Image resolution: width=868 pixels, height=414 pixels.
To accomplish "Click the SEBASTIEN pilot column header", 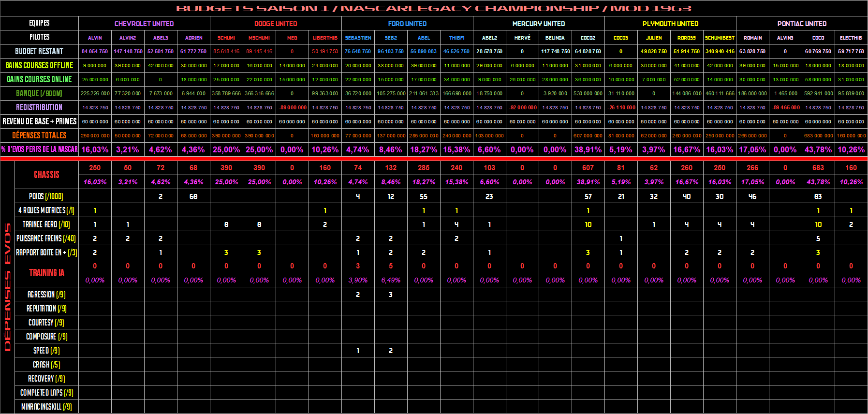I will pyautogui.click(x=358, y=38).
